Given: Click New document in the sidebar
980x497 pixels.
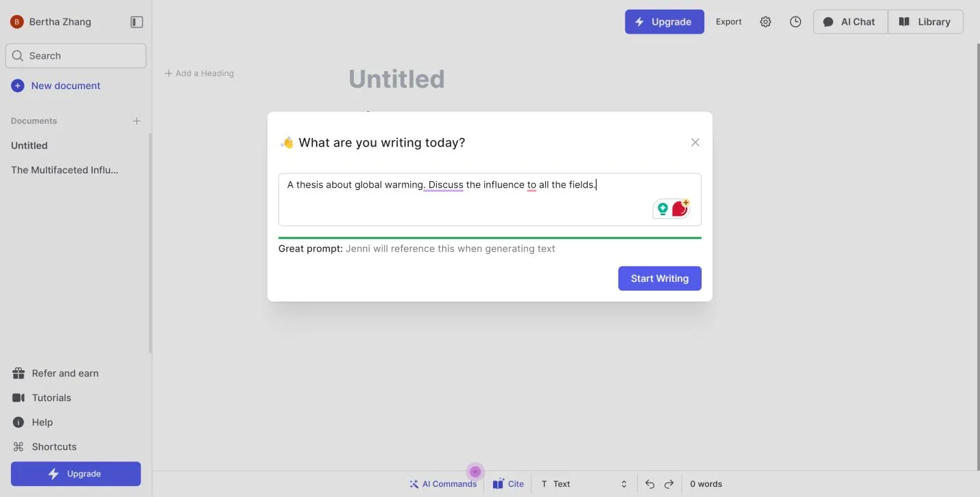Looking at the screenshot, I should (x=56, y=85).
